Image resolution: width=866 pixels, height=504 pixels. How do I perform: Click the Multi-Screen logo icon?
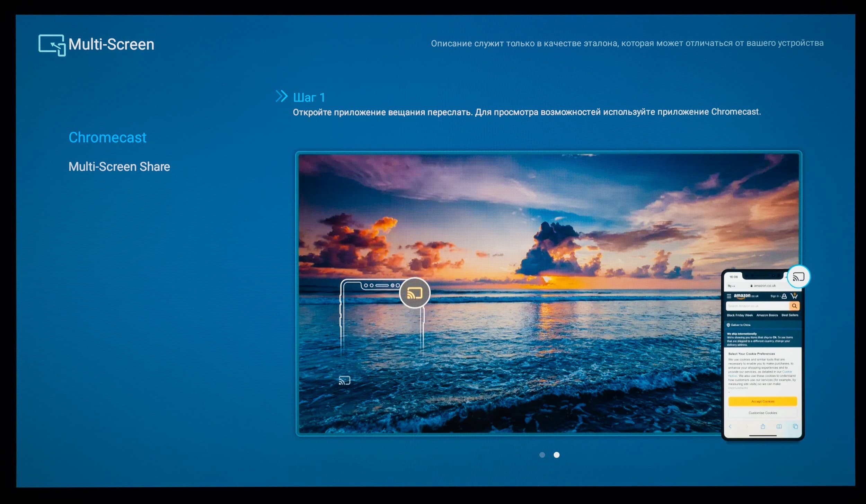(x=52, y=45)
